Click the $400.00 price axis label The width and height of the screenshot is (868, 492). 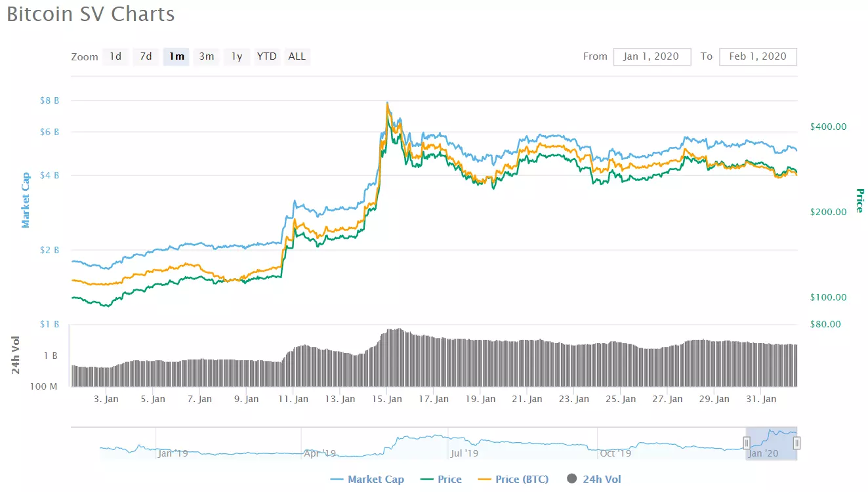(x=827, y=127)
